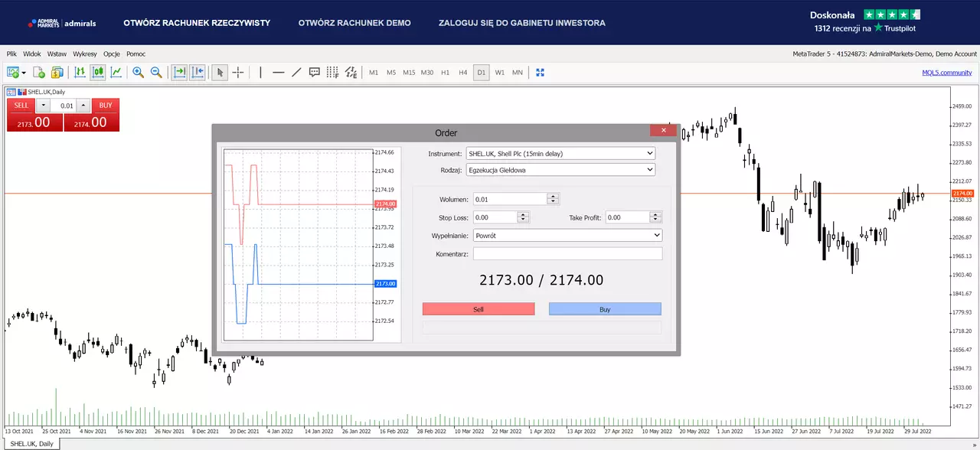
Task: Zoom in on the chart
Action: 139,72
